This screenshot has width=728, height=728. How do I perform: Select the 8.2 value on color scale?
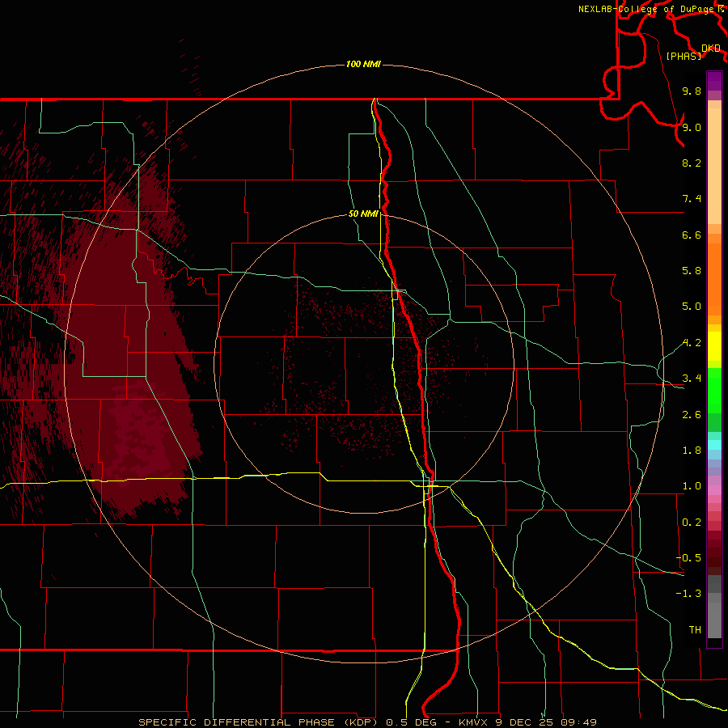coord(692,163)
